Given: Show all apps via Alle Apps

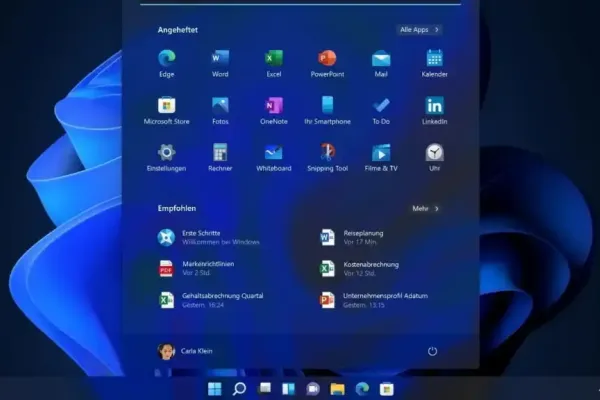Looking at the screenshot, I should point(419,29).
